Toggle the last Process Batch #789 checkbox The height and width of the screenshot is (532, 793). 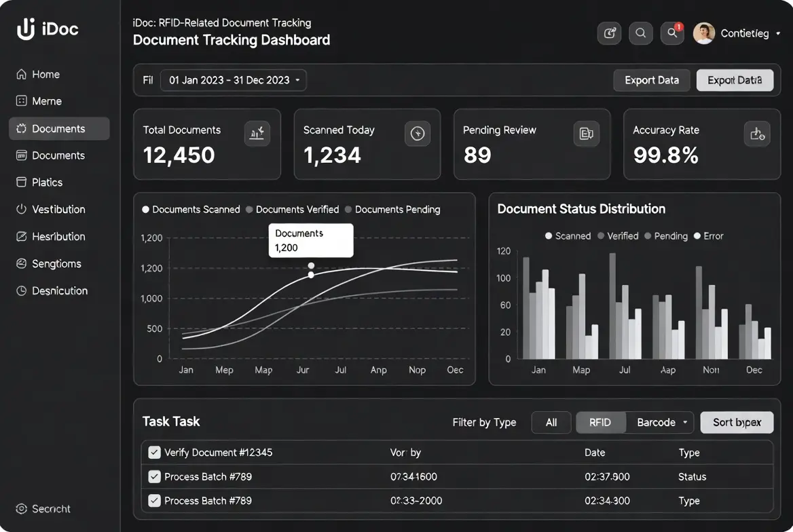point(155,501)
